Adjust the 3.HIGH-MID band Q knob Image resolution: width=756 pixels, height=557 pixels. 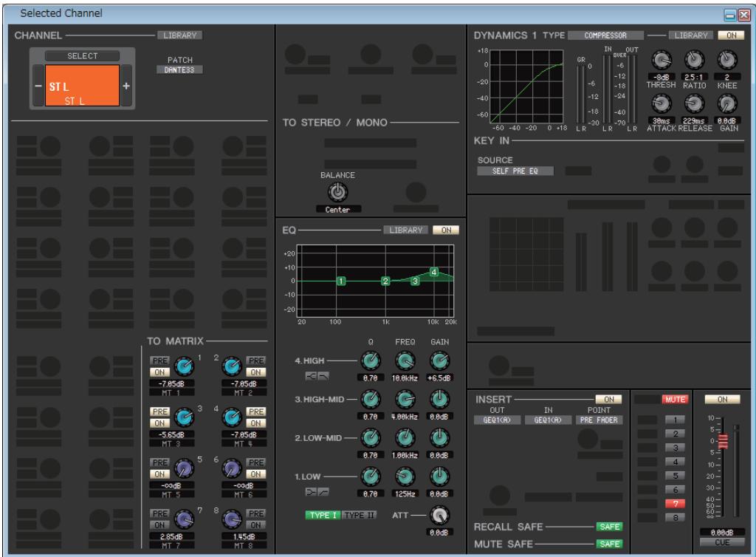[x=371, y=400]
